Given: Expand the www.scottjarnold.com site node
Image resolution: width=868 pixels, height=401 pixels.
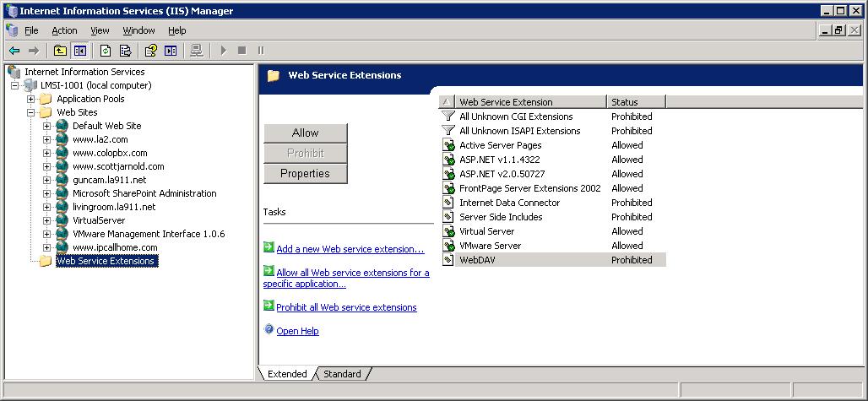Looking at the screenshot, I should pyautogui.click(x=46, y=166).
